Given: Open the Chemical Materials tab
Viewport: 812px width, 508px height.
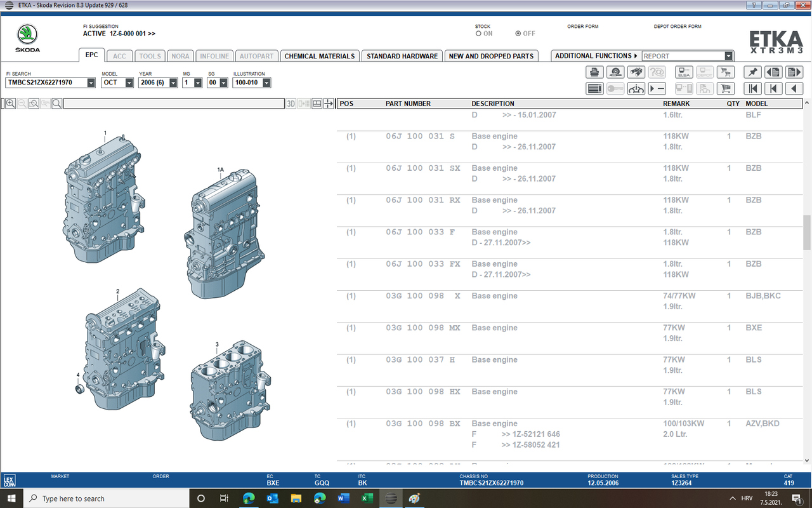Looking at the screenshot, I should pyautogui.click(x=320, y=56).
